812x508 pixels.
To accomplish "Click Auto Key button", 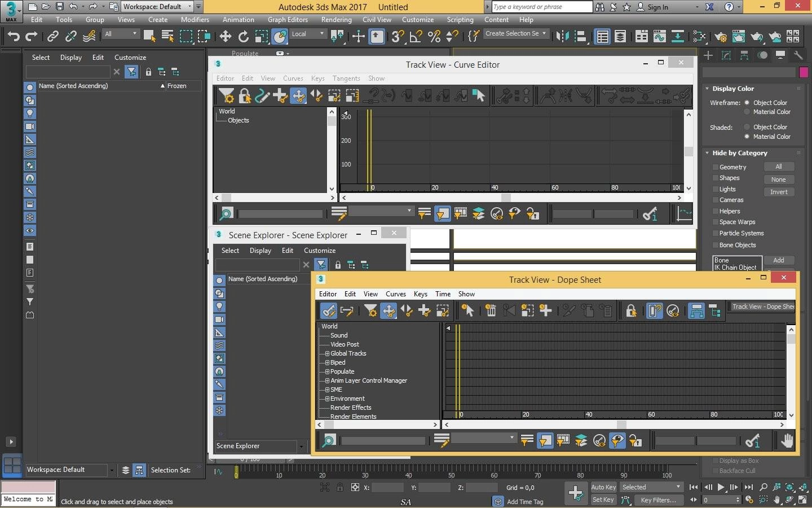I will [x=603, y=487].
